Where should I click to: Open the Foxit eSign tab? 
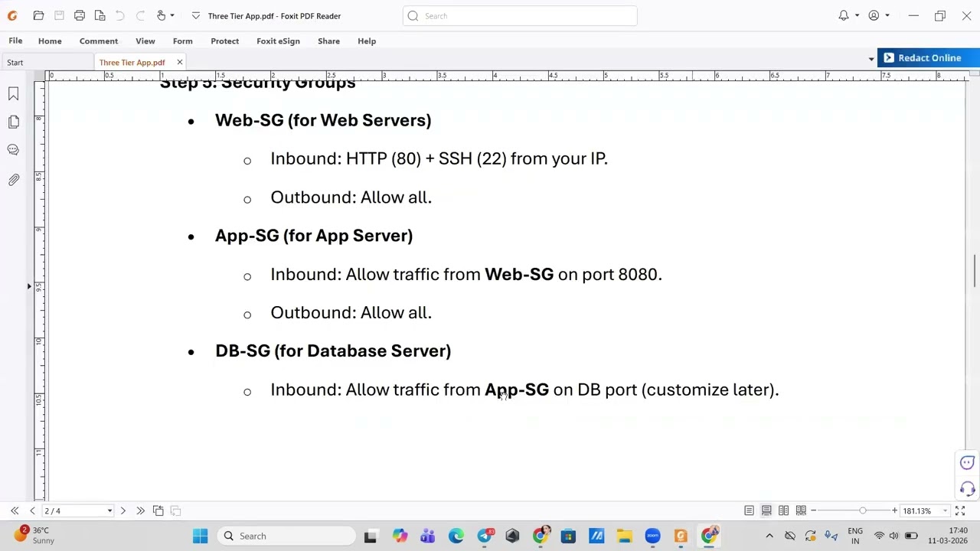(x=278, y=41)
